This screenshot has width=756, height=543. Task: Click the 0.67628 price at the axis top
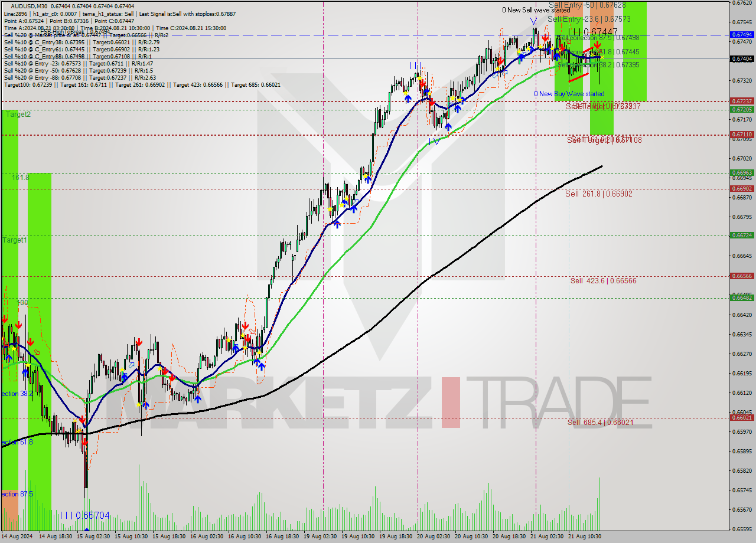coord(742,3)
